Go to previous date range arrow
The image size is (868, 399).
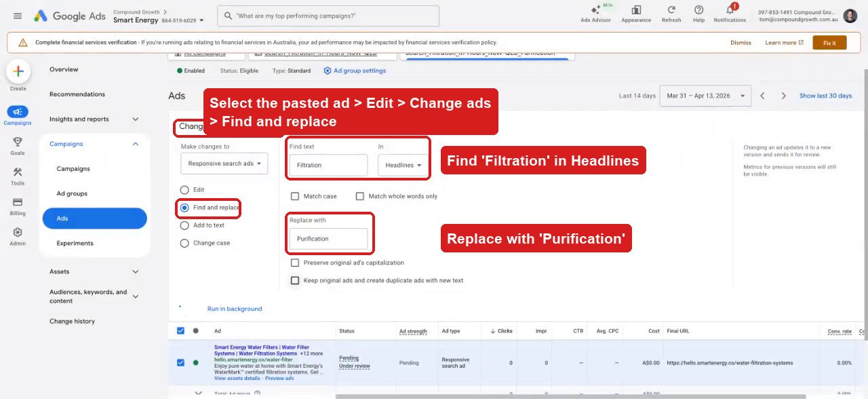[762, 96]
